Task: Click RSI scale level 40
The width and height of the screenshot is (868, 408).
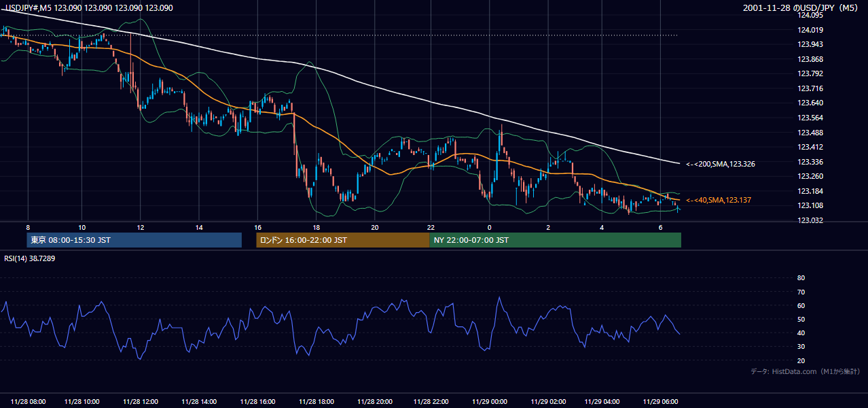Action: pos(801,333)
